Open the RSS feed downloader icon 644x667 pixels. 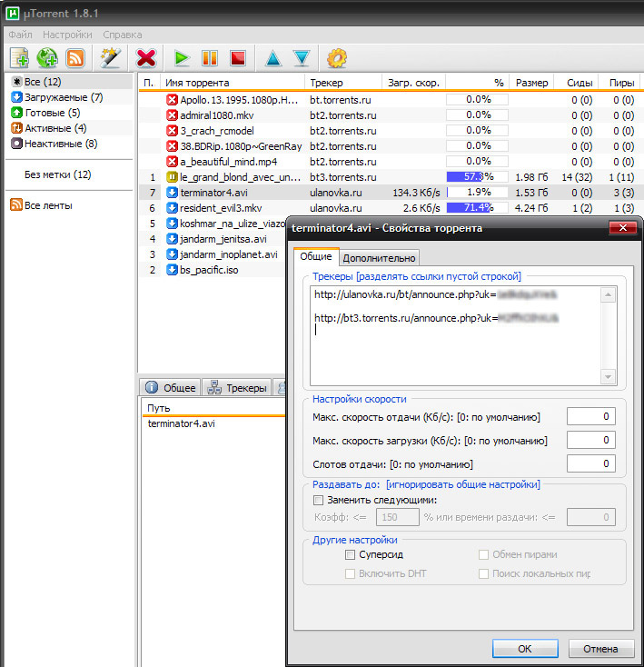click(75, 58)
